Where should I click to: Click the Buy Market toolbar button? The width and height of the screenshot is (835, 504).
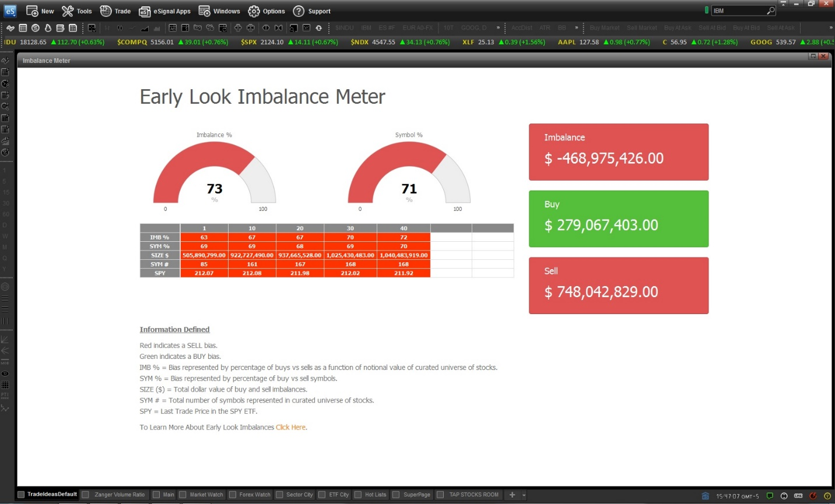click(x=605, y=27)
